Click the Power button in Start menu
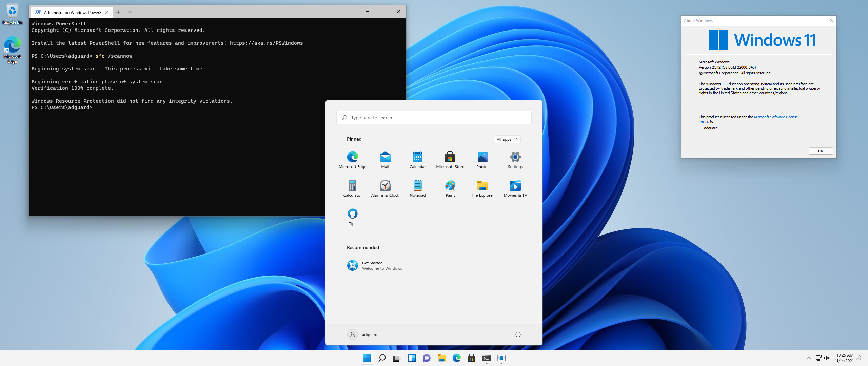Viewport: 868px width, 366px height. tap(518, 334)
